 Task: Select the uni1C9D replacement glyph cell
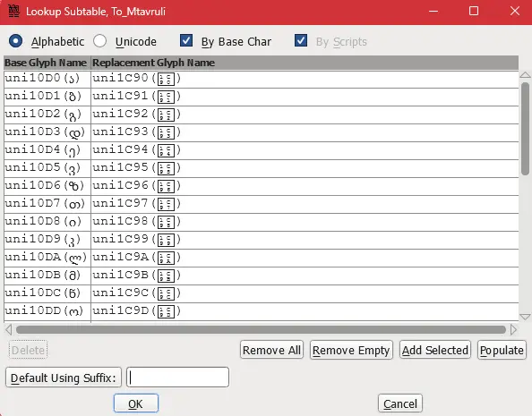(305, 311)
